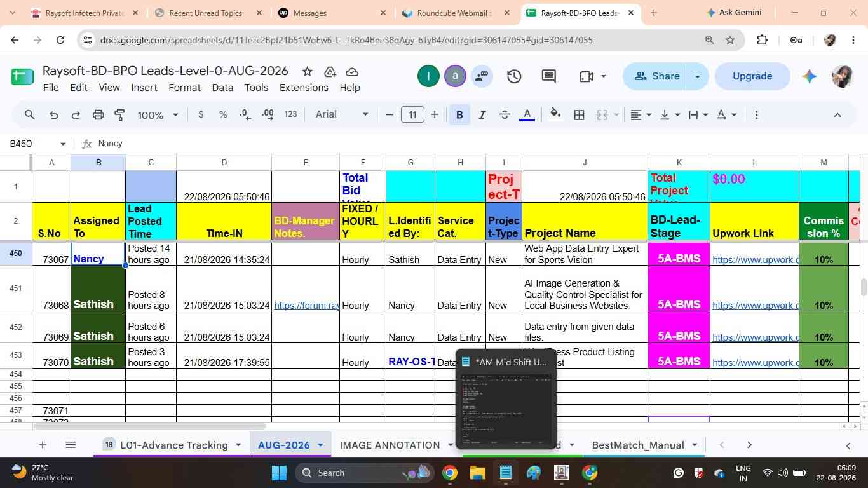The height and width of the screenshot is (488, 868).
Task: Click the print icon in toolbar
Action: [x=98, y=115]
